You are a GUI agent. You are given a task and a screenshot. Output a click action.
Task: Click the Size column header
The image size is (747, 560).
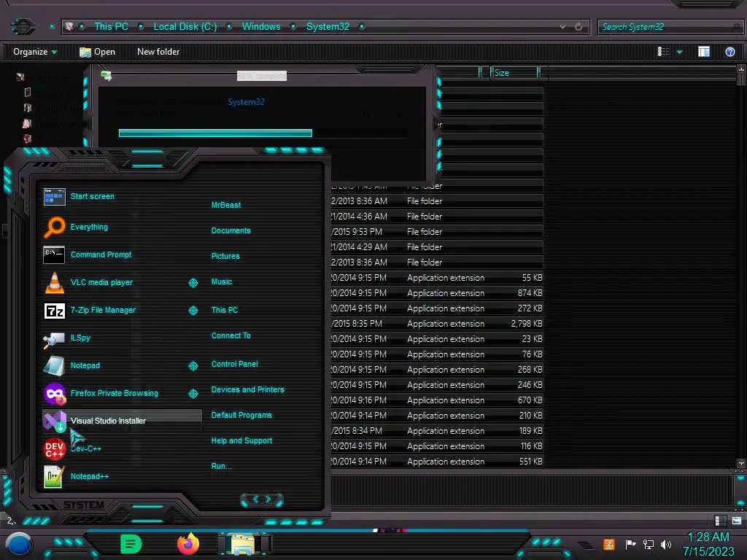(x=514, y=73)
